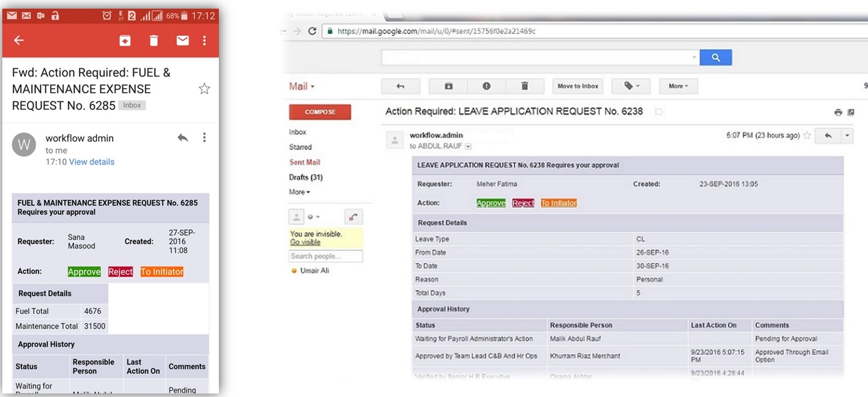Open Drafts (31) folder
Viewport: 868px width, 397px height.
pyautogui.click(x=306, y=177)
